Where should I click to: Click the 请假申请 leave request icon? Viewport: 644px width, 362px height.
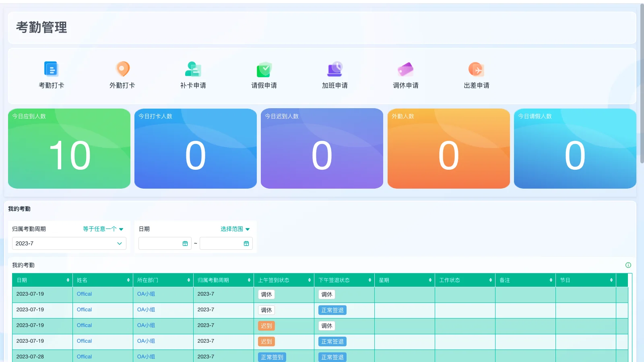click(x=264, y=74)
